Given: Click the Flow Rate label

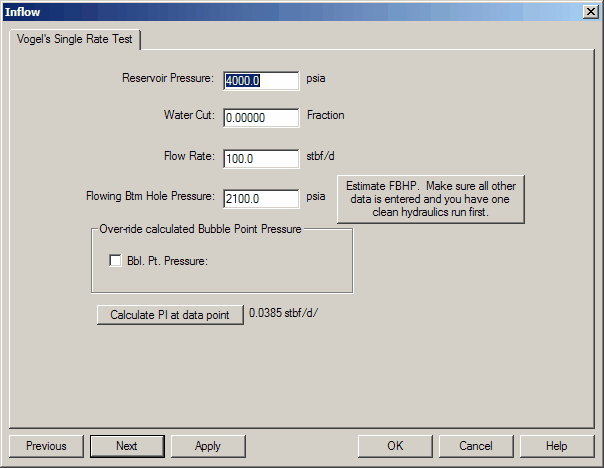Looking at the screenshot, I should (189, 156).
